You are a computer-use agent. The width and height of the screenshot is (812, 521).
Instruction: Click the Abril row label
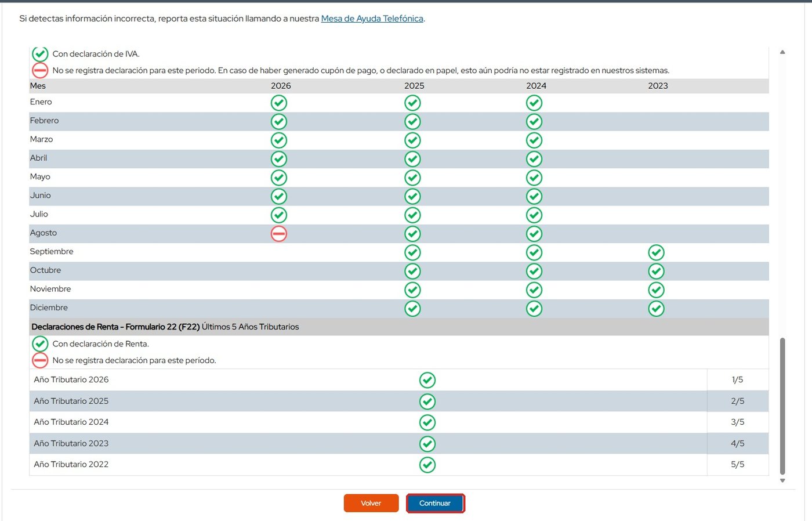point(38,158)
